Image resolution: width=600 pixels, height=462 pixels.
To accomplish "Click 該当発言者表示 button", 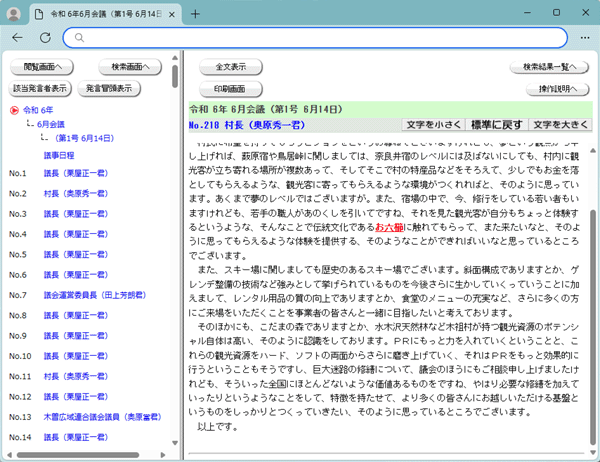I will [40, 88].
